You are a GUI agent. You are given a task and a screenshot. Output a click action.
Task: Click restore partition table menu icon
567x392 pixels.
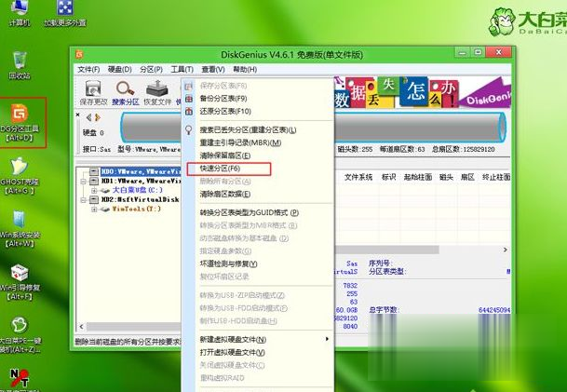tap(189, 111)
